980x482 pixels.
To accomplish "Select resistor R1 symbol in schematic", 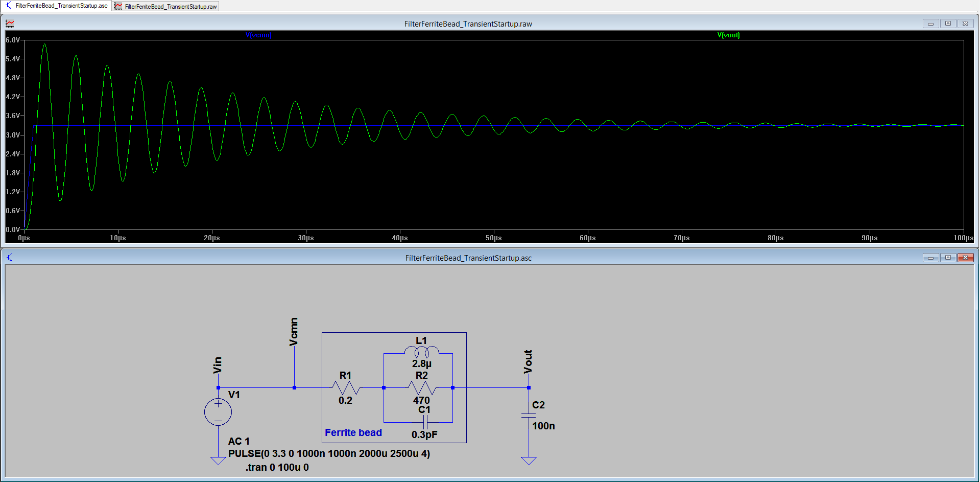I will pyautogui.click(x=346, y=387).
